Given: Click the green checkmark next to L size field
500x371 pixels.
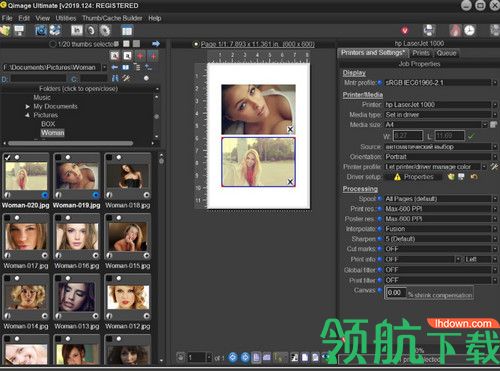Looking at the screenshot, I should click(x=471, y=136).
